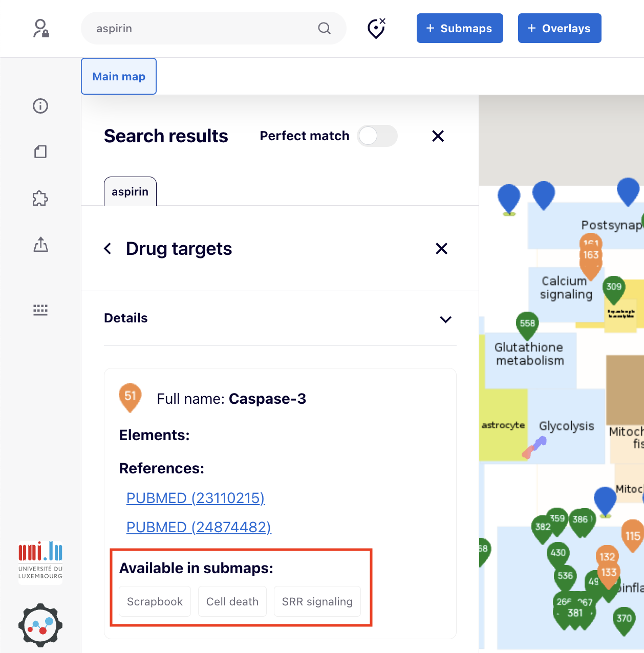
Task: Follow the PUBMED 23110215 reference link
Action: tap(195, 497)
